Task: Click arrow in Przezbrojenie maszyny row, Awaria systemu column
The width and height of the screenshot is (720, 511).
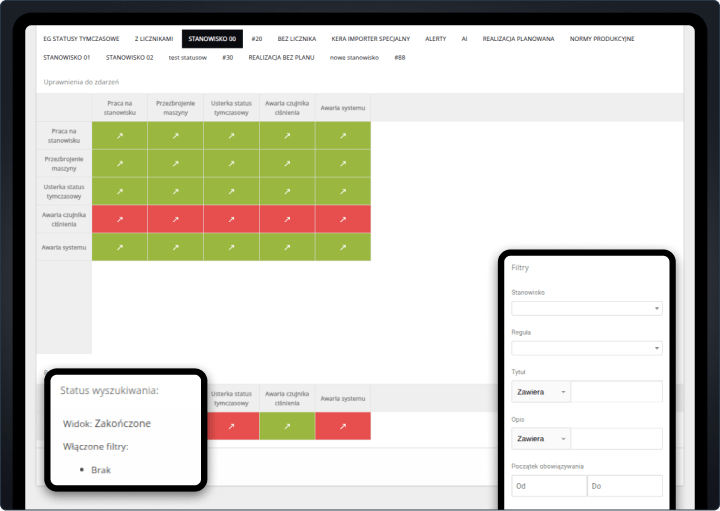Action: [342, 163]
